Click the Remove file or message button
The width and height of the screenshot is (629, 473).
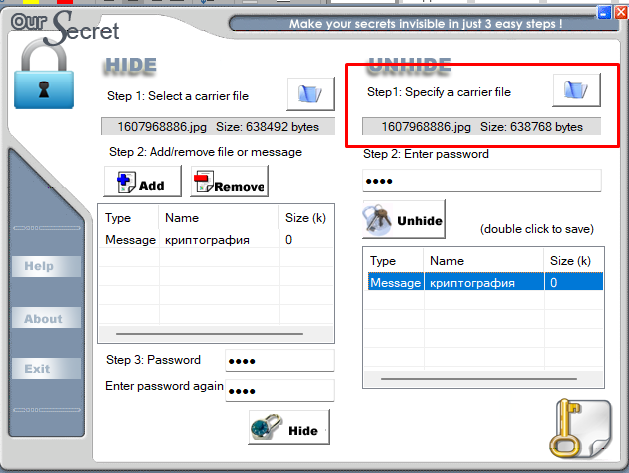229,181
